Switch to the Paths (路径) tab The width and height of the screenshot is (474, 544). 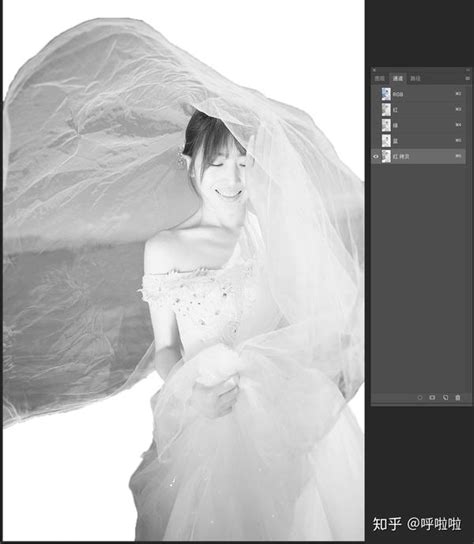click(x=415, y=79)
